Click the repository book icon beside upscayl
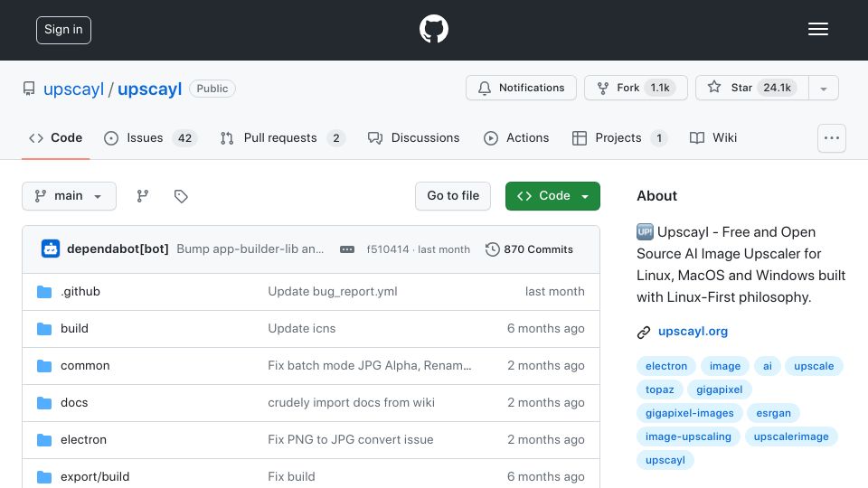 click(x=29, y=89)
